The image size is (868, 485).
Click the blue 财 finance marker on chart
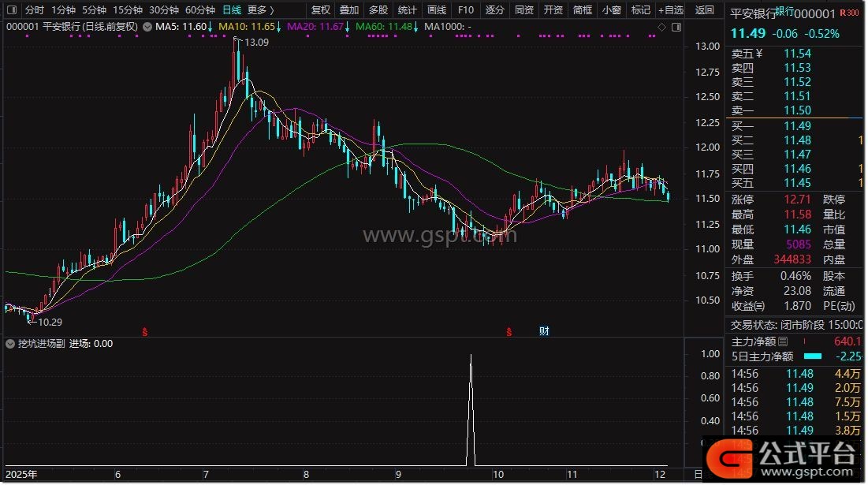pos(544,330)
